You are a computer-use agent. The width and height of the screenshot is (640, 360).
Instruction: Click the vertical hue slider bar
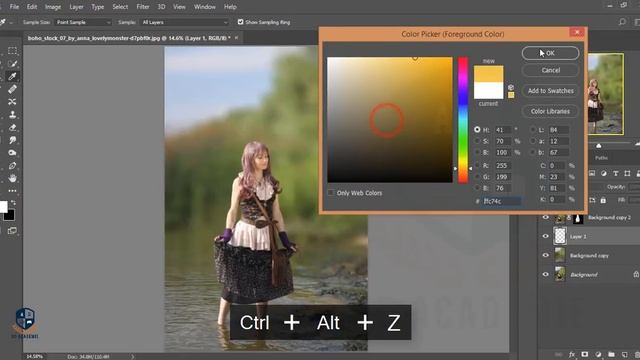point(463,120)
